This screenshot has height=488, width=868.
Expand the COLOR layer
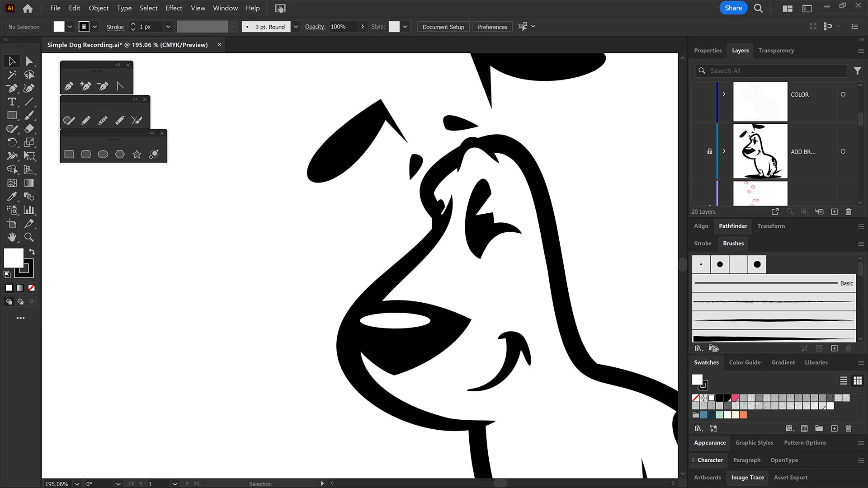pyautogui.click(x=724, y=94)
